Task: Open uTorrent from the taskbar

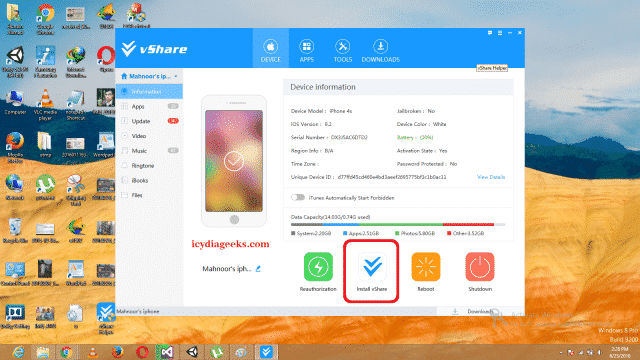Action: point(216,352)
